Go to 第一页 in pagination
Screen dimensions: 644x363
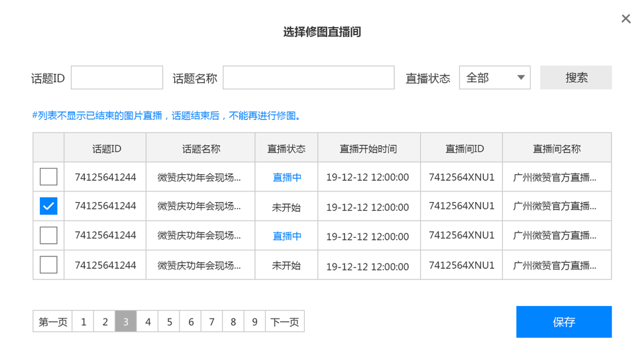click(53, 322)
